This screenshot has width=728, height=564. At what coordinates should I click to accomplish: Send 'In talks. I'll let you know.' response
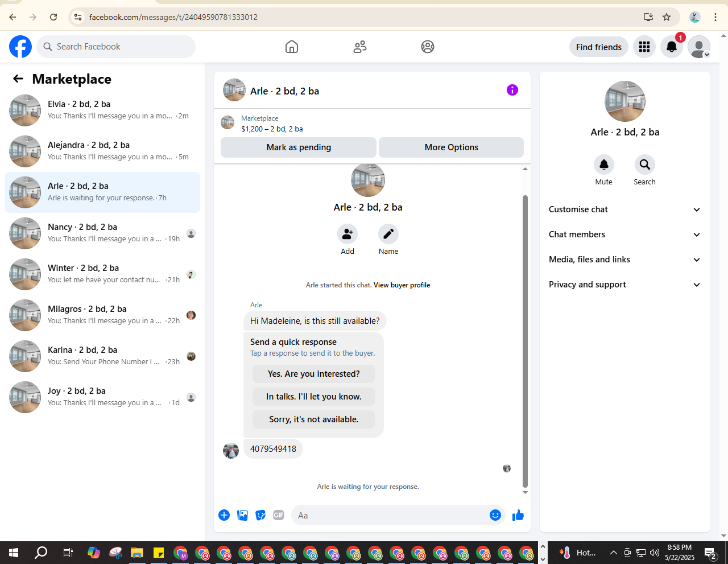point(314,397)
